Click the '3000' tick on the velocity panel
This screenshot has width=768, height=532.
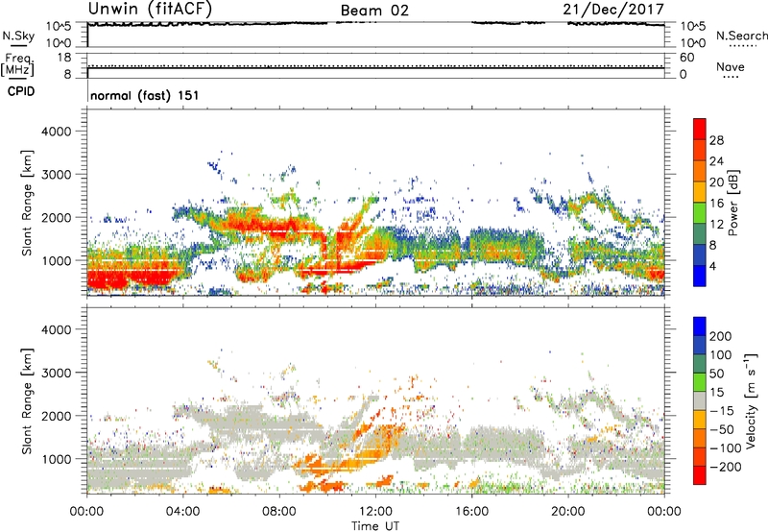click(56, 373)
